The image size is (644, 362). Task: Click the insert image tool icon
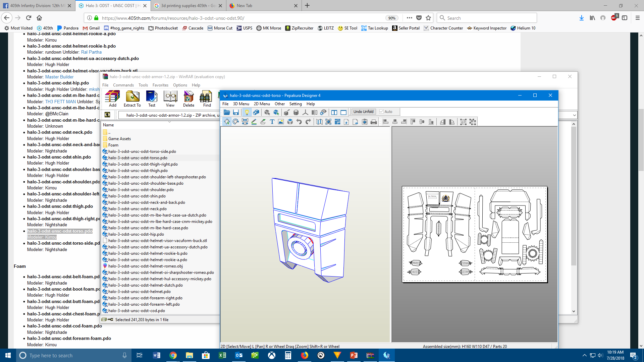281,122
